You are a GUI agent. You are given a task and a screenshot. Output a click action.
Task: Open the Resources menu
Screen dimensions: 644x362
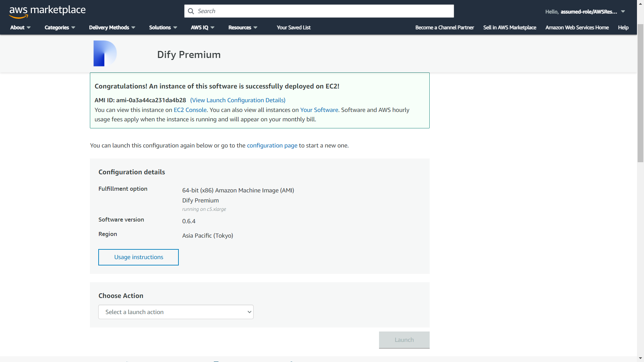243,27
